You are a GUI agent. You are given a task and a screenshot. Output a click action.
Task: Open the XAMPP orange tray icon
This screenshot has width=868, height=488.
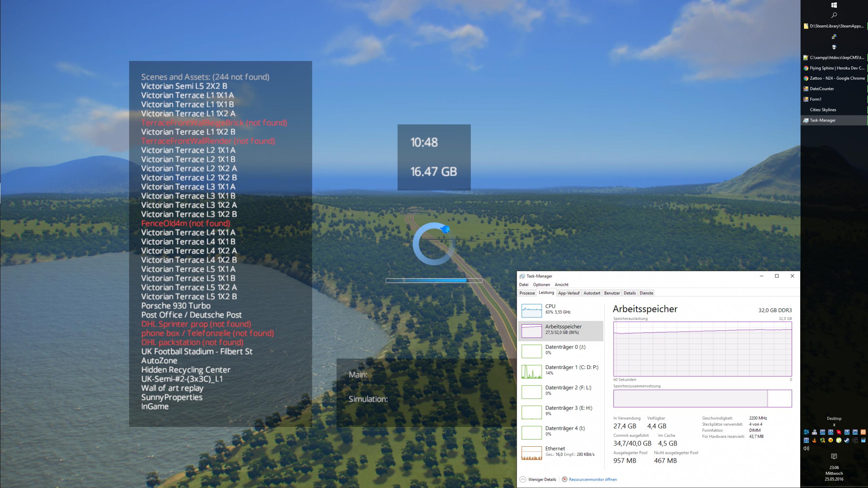863,432
